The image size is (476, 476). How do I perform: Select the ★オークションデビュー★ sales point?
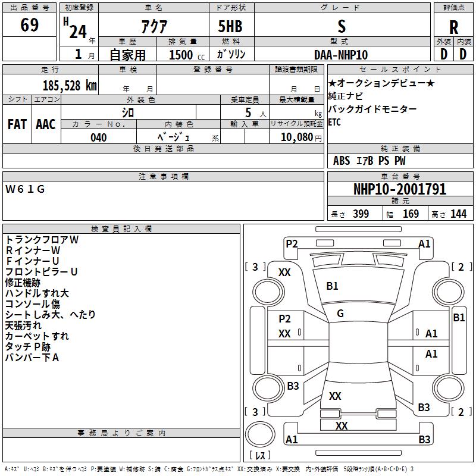(381, 83)
